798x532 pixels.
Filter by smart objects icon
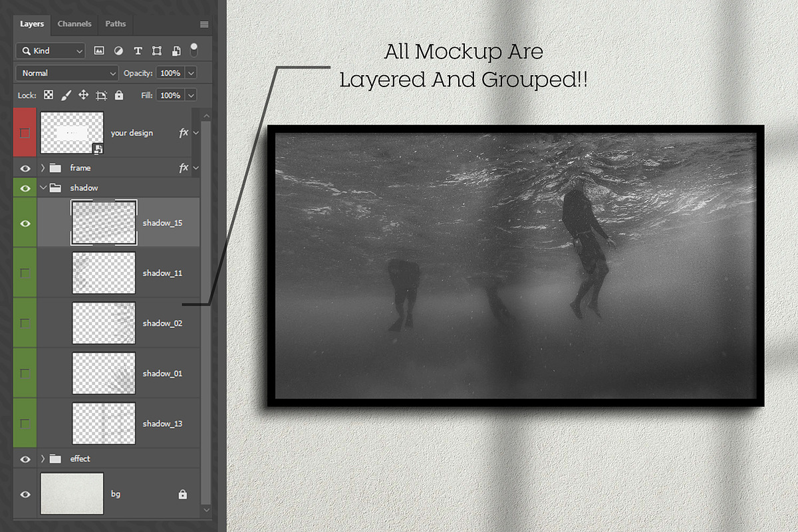click(176, 51)
